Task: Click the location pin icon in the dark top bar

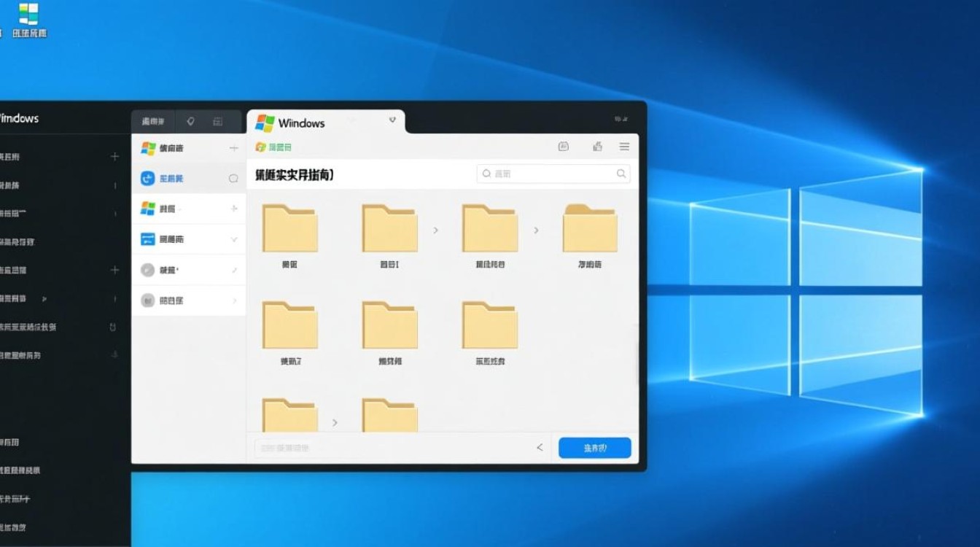Action: 191,122
